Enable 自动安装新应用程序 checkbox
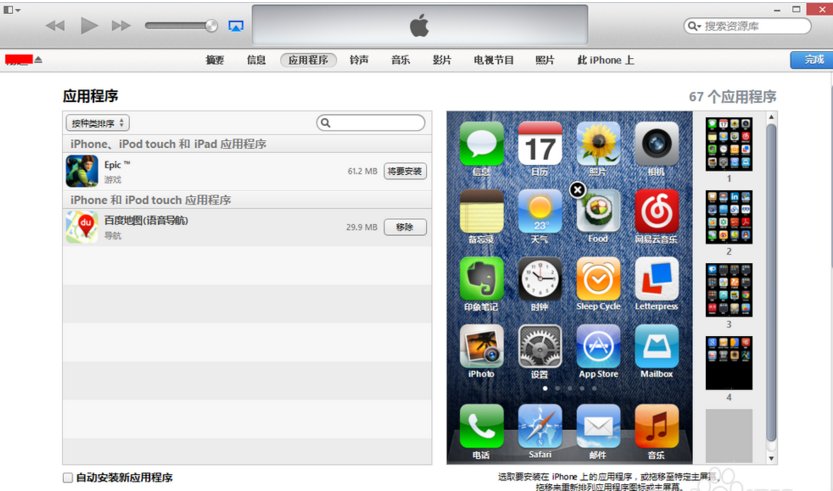This screenshot has width=833, height=491. coord(68,477)
